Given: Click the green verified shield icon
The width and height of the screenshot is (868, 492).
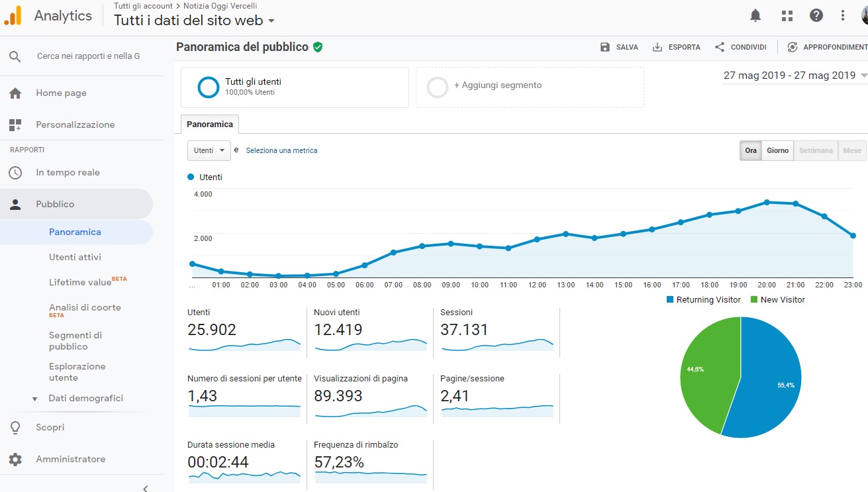Looking at the screenshot, I should tap(318, 47).
